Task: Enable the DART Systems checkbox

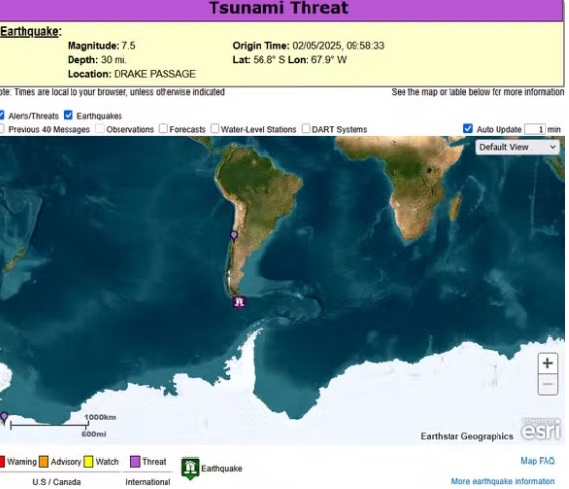Action: click(306, 128)
